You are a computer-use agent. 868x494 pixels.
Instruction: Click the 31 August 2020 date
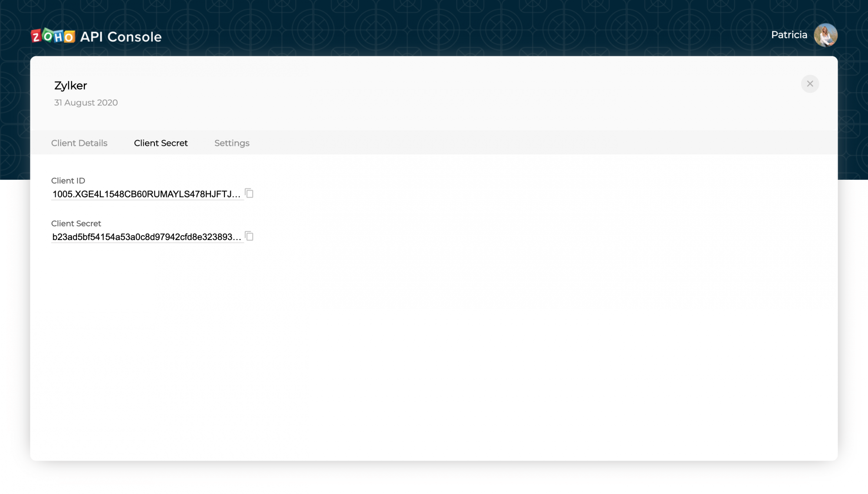(86, 102)
